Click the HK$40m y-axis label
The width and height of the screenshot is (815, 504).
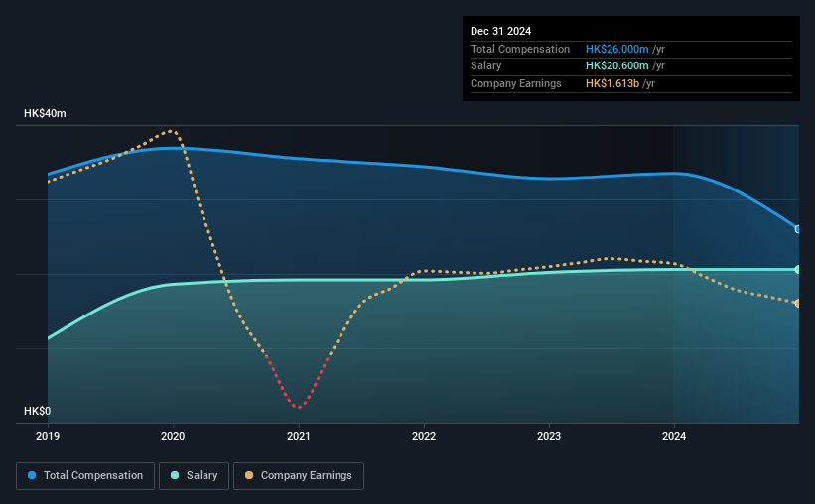click(45, 113)
